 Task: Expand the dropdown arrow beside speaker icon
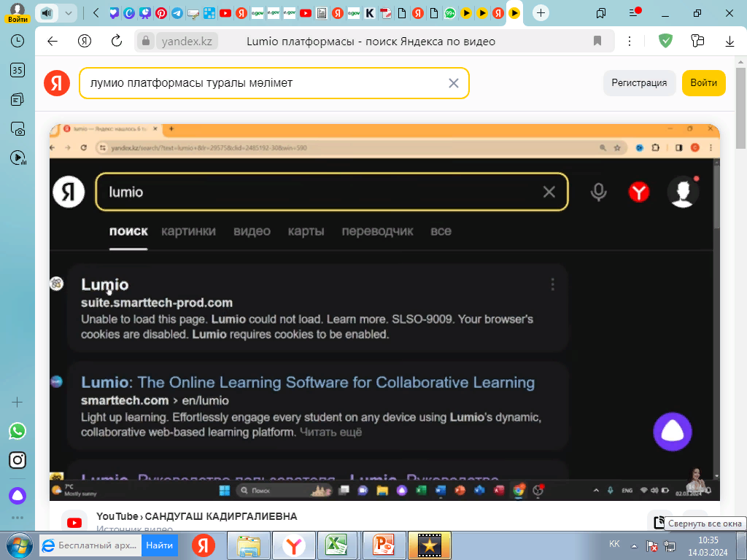coord(69,13)
